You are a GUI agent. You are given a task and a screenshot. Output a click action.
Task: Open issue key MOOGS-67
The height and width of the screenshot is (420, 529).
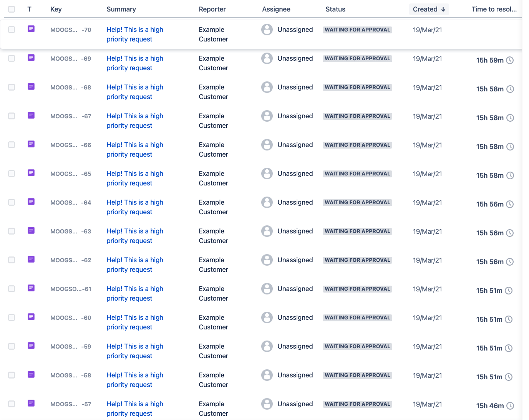coord(71,116)
